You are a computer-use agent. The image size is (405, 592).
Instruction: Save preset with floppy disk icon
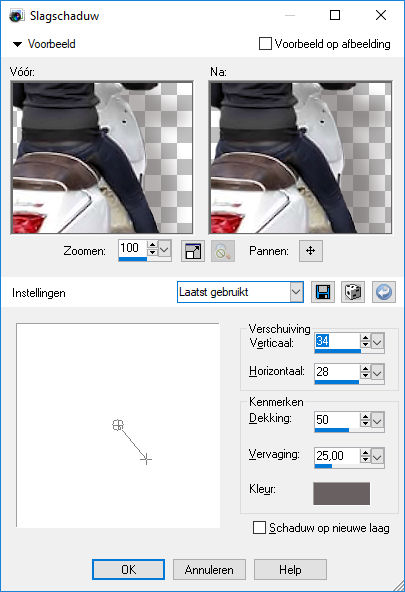[x=323, y=292]
